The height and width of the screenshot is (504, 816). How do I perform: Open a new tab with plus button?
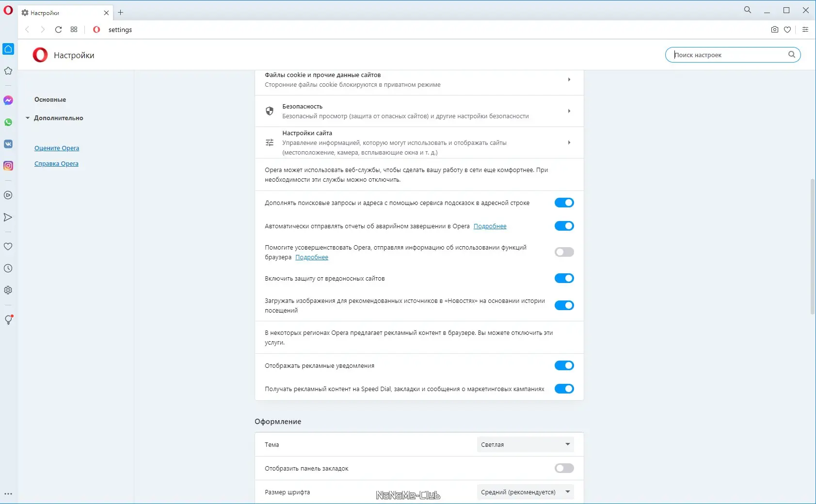(x=121, y=13)
